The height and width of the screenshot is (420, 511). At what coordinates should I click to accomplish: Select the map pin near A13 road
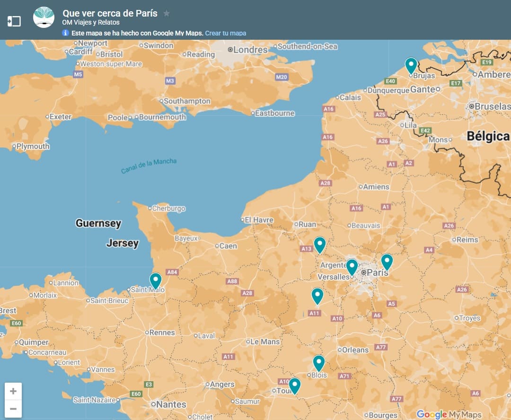click(320, 245)
